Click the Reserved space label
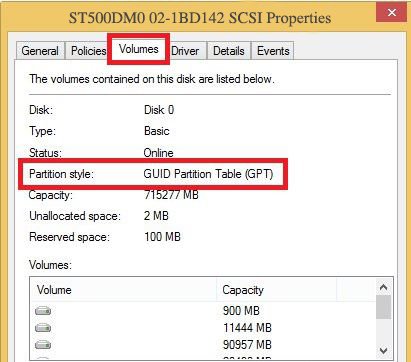This screenshot has width=411, height=362. coord(69,237)
